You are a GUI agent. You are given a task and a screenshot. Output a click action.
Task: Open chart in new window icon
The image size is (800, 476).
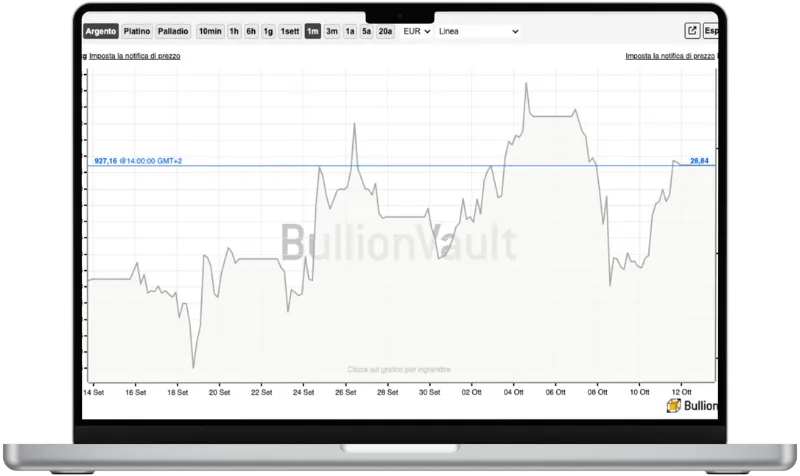(692, 31)
